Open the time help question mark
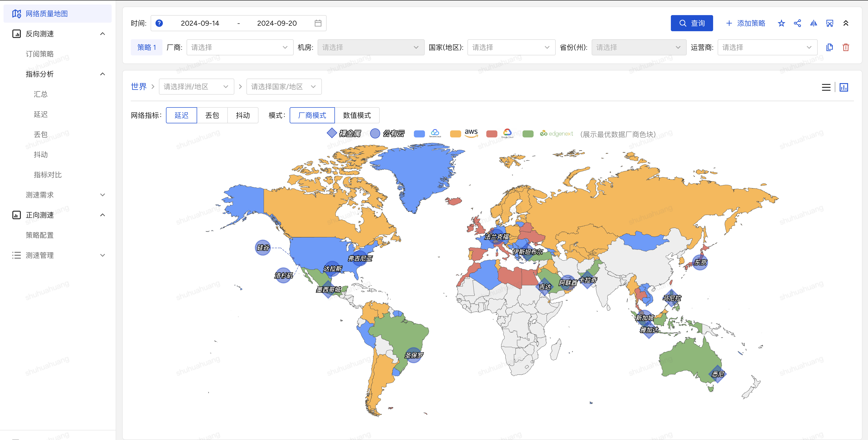Screen dimensions: 868x440 [x=159, y=23]
